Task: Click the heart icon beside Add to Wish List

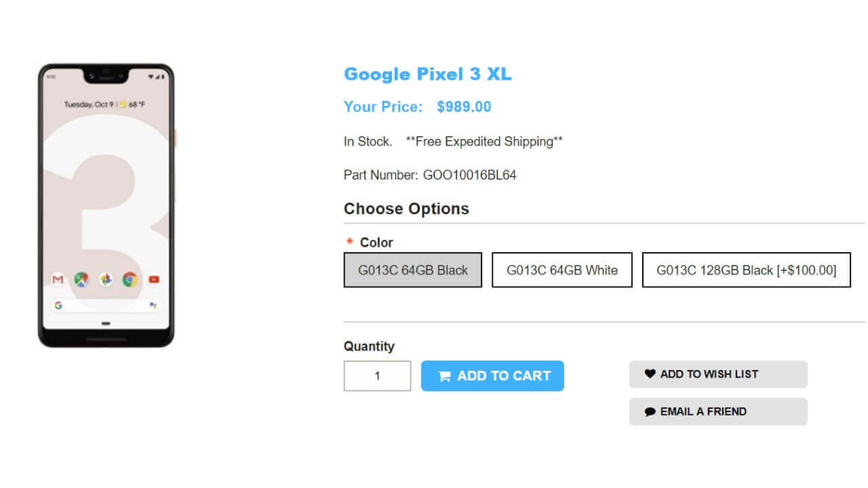Action: (x=650, y=373)
